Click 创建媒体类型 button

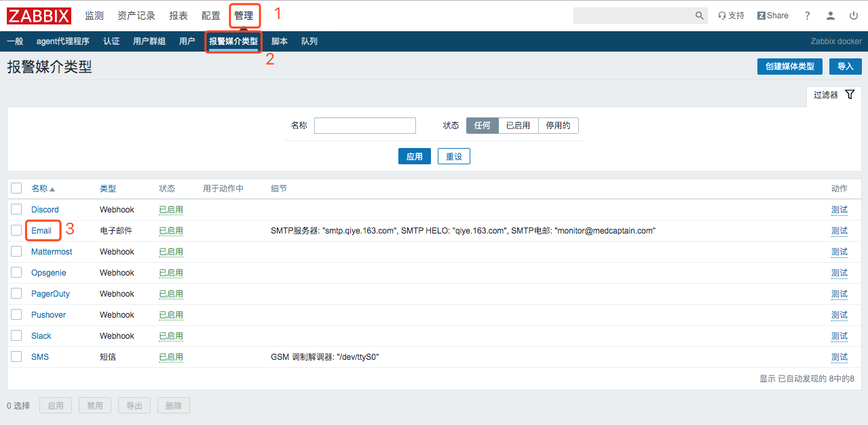(x=790, y=67)
